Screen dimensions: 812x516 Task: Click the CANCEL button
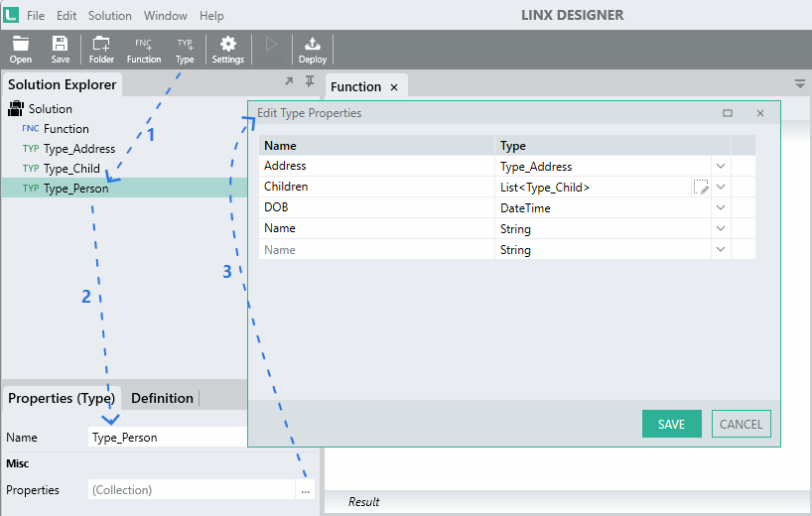tap(742, 424)
